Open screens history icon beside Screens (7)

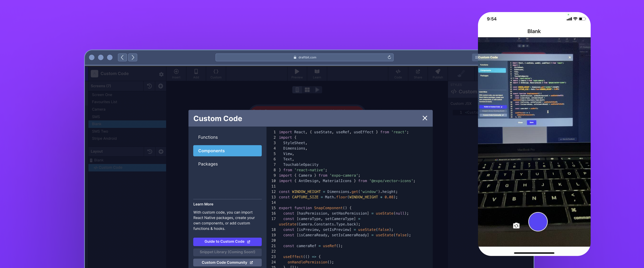(x=149, y=86)
